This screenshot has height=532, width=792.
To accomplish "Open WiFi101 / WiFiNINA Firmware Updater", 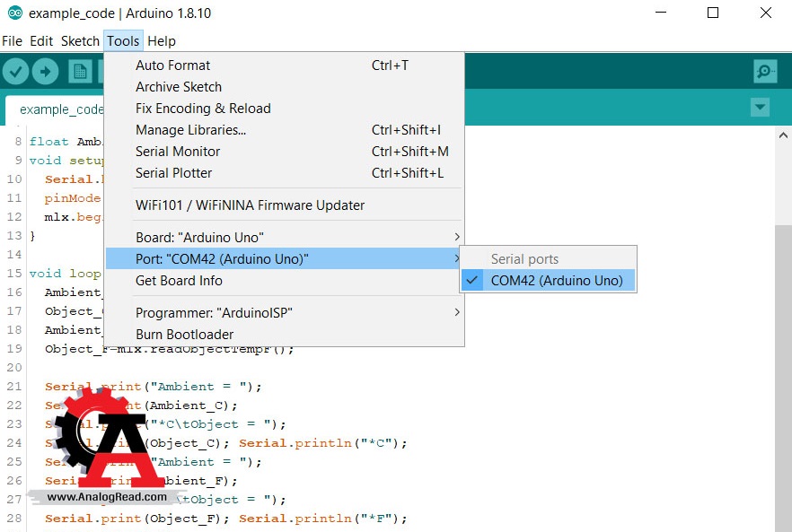I will tap(285, 205).
